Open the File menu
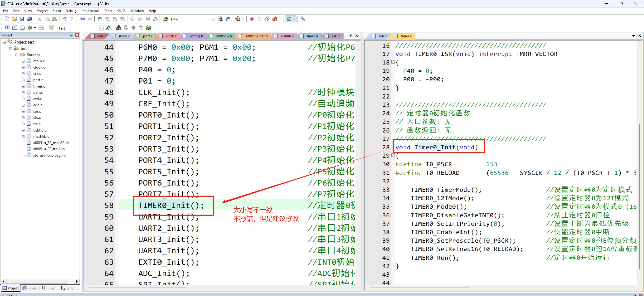 6,11
